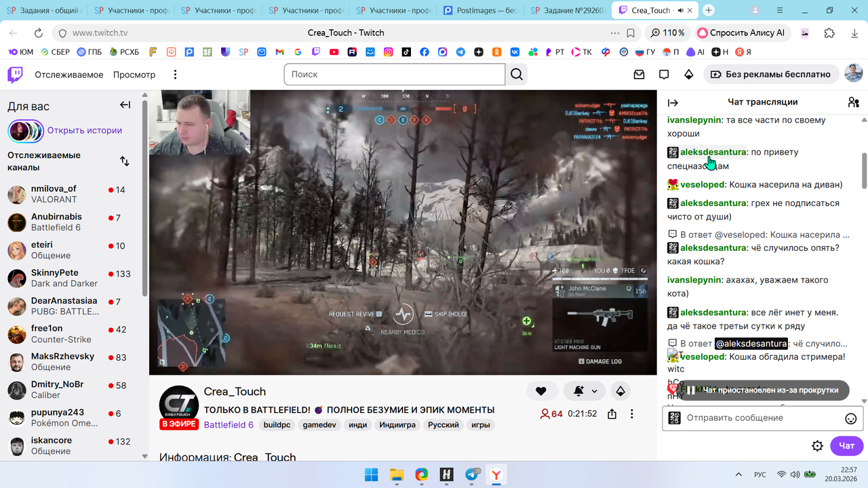Resume the paused chat scrolling
This screenshot has height=488, width=868.
(764, 390)
